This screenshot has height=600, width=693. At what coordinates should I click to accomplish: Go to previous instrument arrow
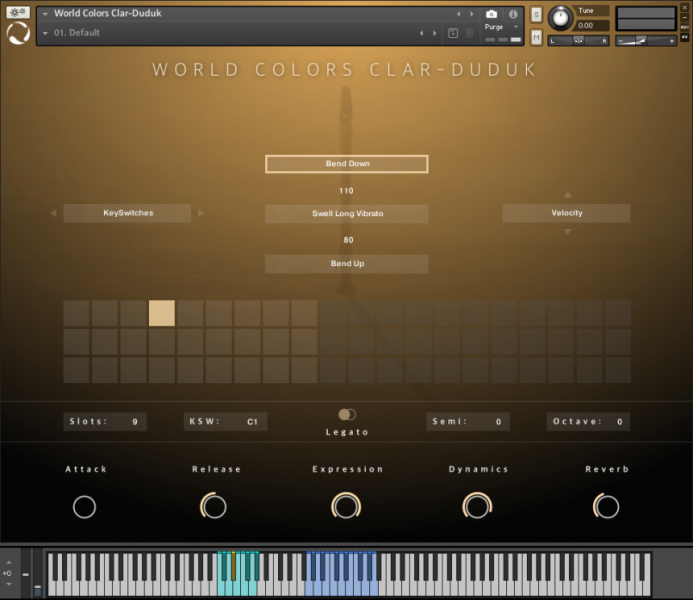coord(458,14)
